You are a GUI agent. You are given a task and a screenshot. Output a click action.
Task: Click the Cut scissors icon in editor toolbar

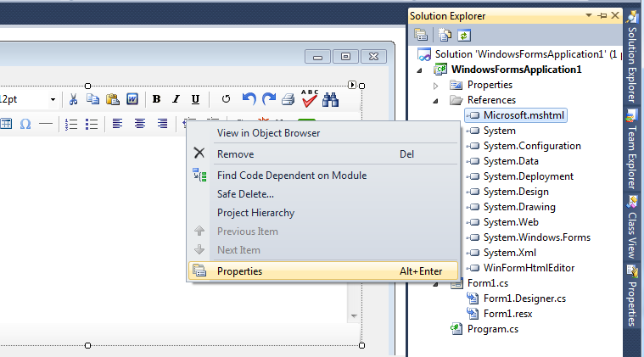pos(74,99)
